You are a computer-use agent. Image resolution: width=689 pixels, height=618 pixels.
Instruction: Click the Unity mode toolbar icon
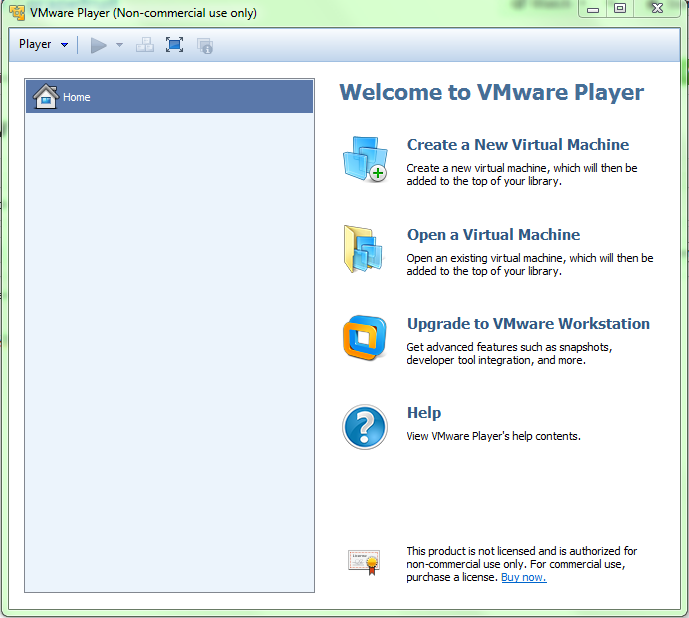click(205, 45)
